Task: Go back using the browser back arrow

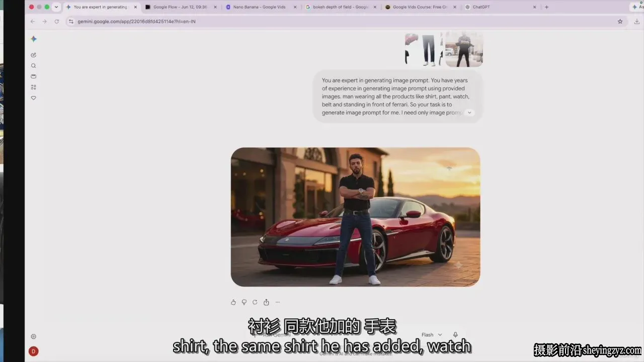Action: pos(33,22)
